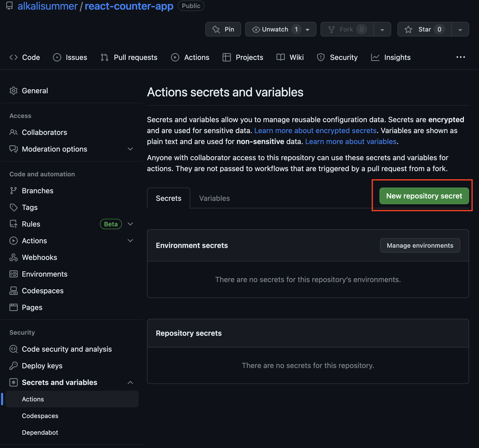Screen dimensions: 479x448
Task: Click the gear icon next to General
Action: point(13,91)
